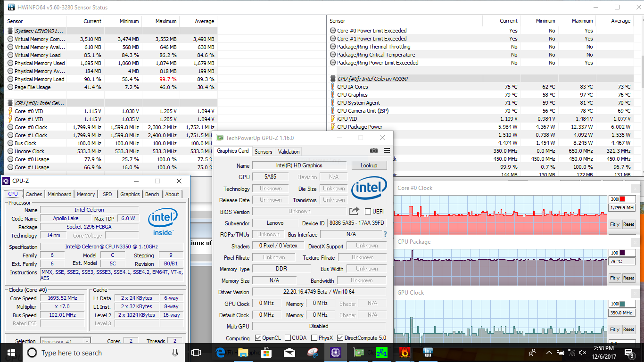Open File Explorer from the taskbar
Screen dimensions: 644x362
click(243, 353)
